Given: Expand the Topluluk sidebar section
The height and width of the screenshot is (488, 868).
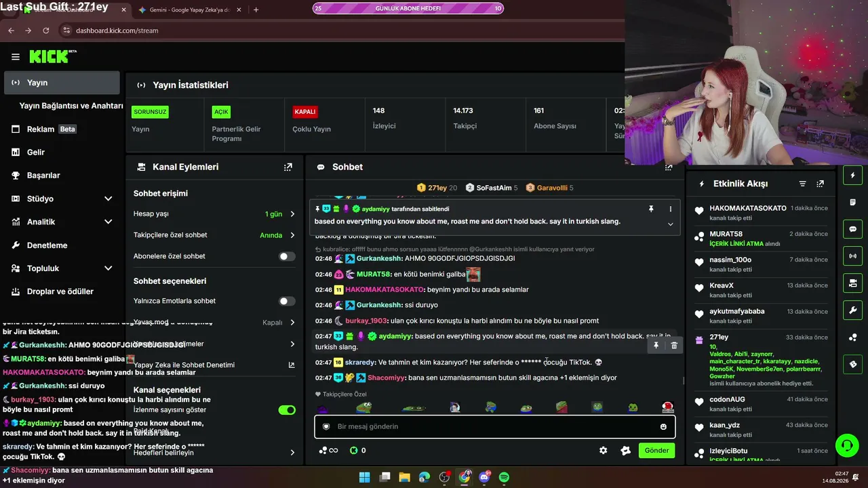Looking at the screenshot, I should [x=108, y=268].
